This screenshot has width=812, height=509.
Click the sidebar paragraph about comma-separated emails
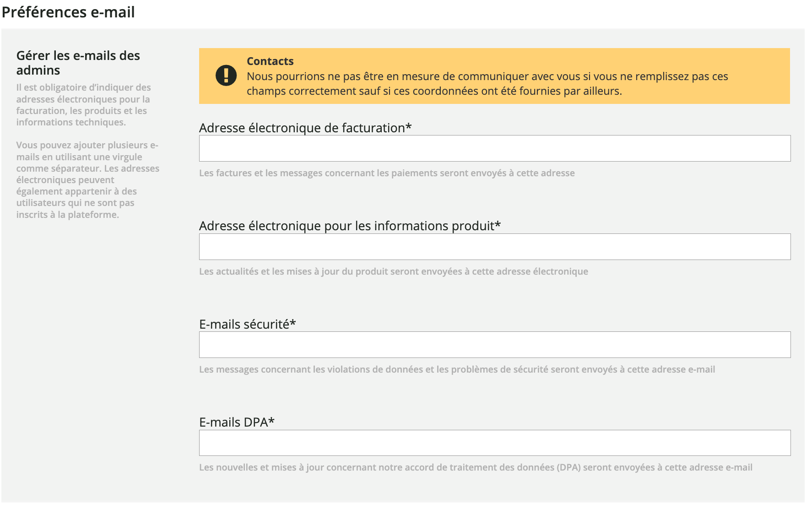[x=87, y=180]
